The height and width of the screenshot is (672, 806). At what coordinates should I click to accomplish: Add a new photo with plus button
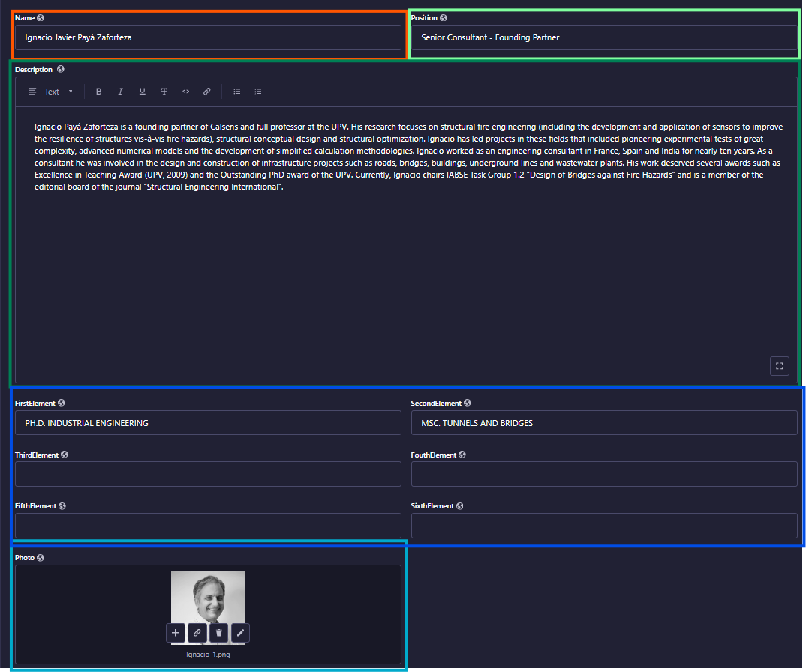pos(176,633)
